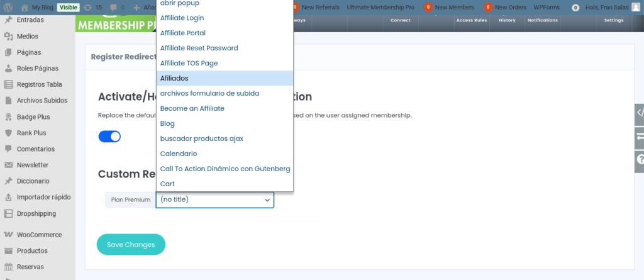Click the plus icon to add new content

click(x=136, y=8)
